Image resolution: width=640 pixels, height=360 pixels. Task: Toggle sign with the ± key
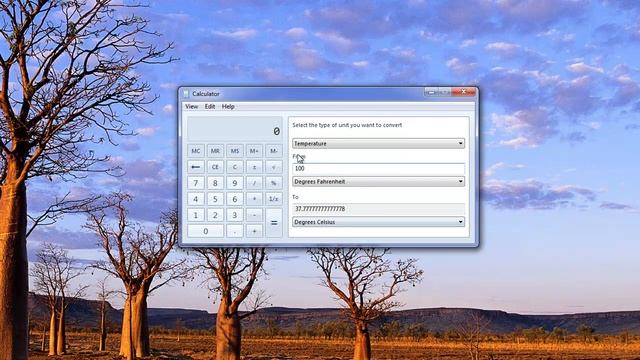[x=254, y=167]
